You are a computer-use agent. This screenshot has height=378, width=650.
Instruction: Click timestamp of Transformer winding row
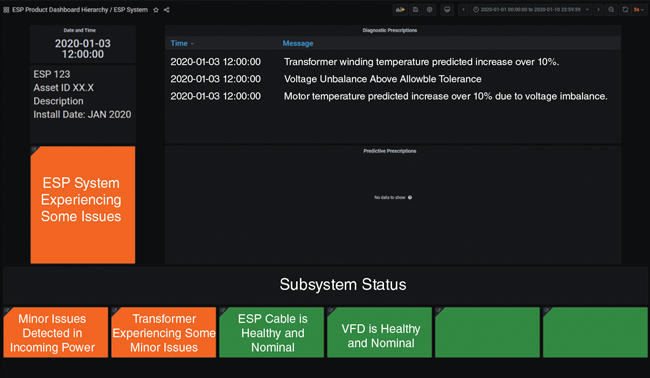coord(216,62)
